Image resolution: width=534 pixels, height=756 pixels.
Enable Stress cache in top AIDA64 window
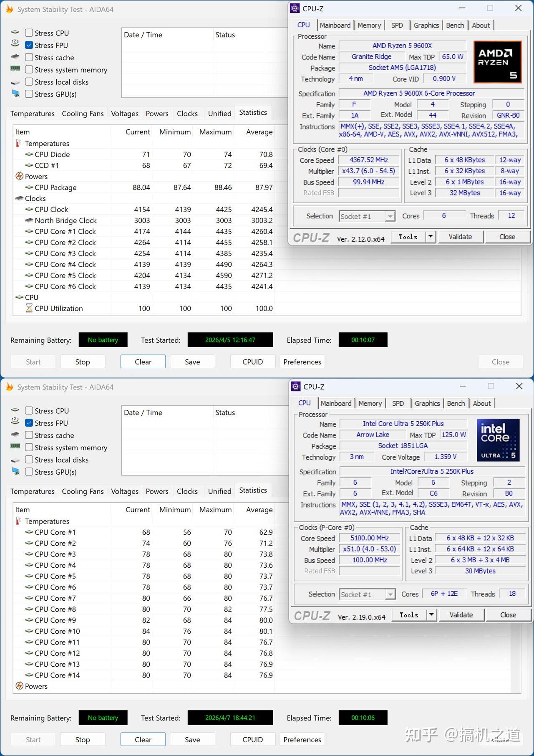tap(29, 57)
